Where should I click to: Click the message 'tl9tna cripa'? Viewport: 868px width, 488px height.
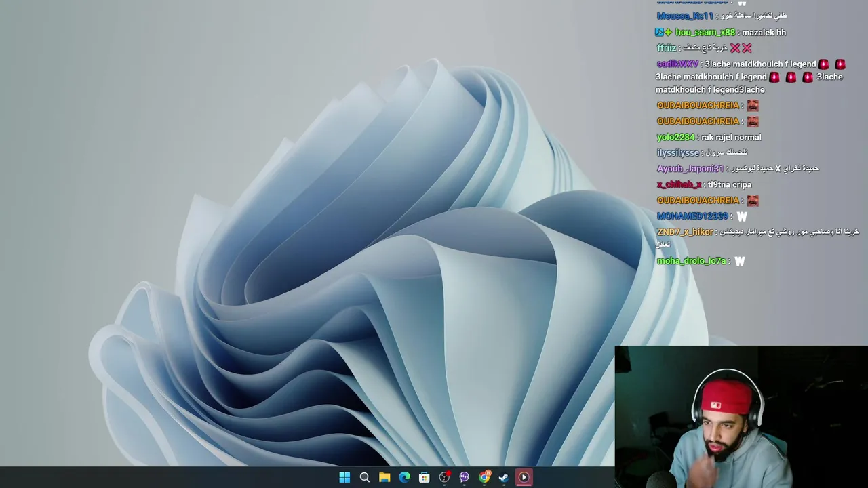730,184
